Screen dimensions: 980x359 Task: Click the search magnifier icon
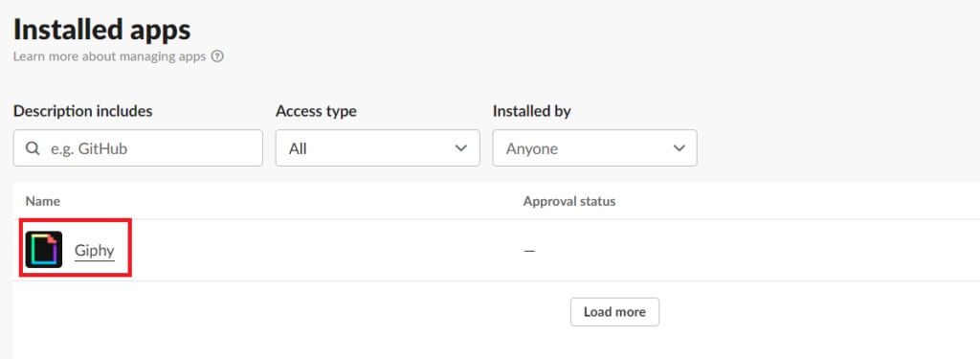(33, 148)
